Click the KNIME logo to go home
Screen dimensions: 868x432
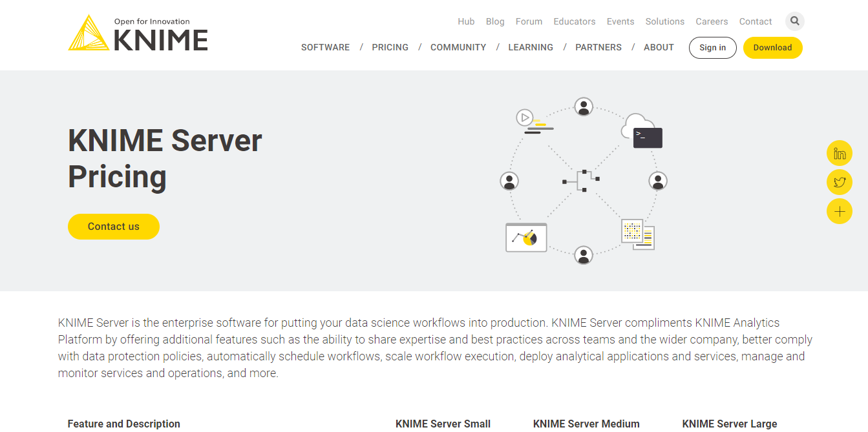(138, 33)
